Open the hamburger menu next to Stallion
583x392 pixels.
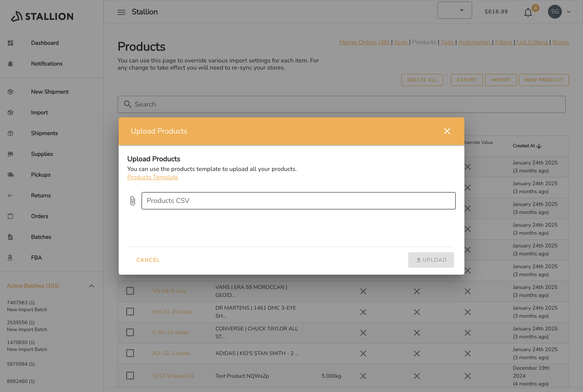coord(121,12)
